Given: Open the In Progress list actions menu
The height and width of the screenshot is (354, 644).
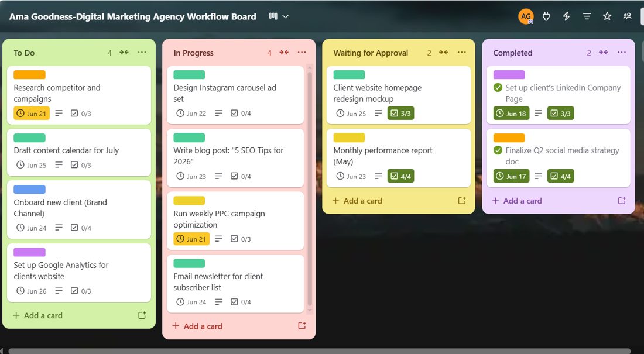Looking at the screenshot, I should pyautogui.click(x=302, y=53).
